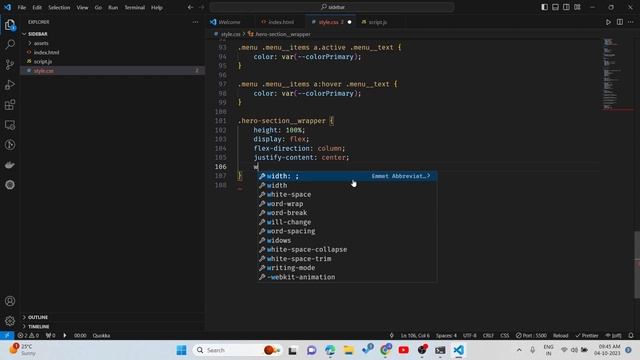
Task: Choose 'word-wrap' from suggestions
Action: pos(347,204)
